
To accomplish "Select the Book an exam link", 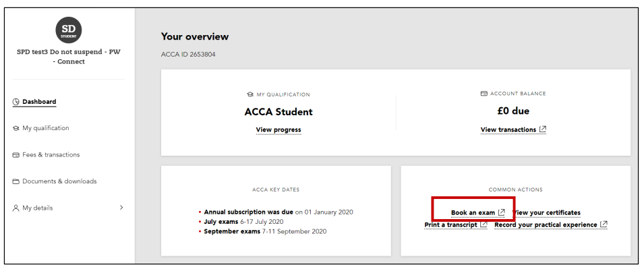I will 473,213.
